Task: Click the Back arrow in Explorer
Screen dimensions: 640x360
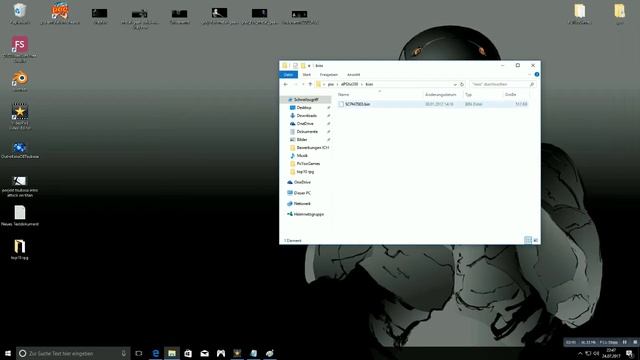Action: 286,84
